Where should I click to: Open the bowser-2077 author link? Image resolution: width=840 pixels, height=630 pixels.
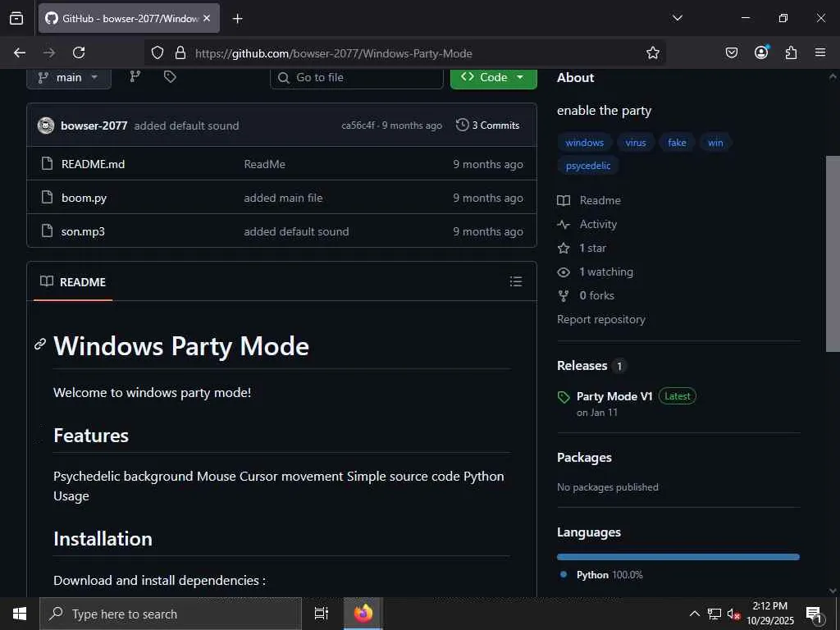coord(94,126)
